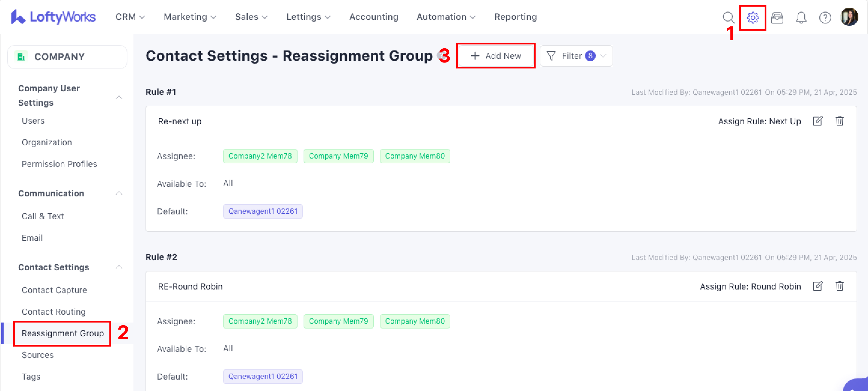Delete the RE-Round Robin rule
This screenshot has height=391, width=868.
click(839, 286)
